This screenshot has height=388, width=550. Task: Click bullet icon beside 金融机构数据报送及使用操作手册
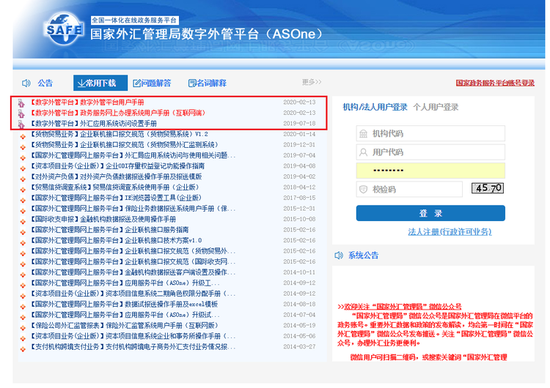23,221
